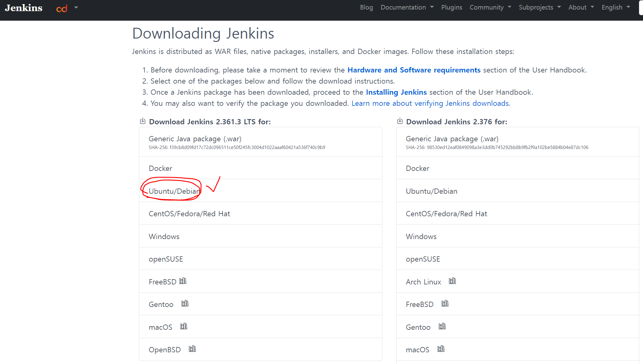
Task: Select circled Ubuntu/Debian LTS package
Action: point(174,191)
